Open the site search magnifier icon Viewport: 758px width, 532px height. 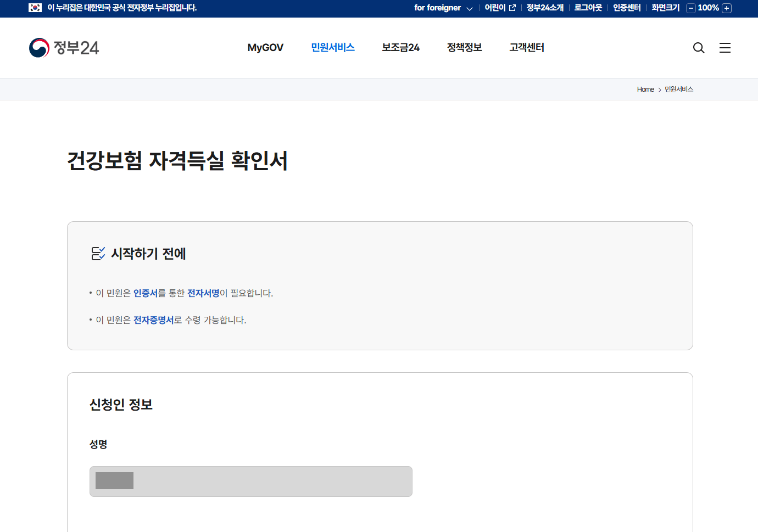point(698,48)
